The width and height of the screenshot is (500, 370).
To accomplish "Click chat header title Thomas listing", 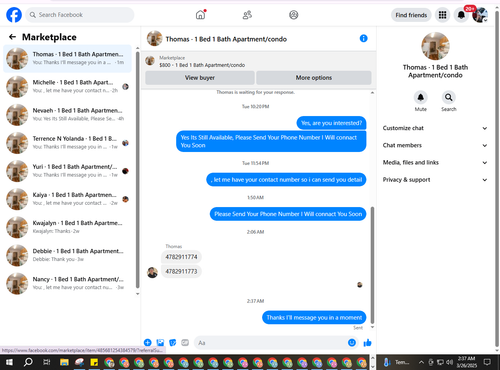I will click(x=226, y=39).
